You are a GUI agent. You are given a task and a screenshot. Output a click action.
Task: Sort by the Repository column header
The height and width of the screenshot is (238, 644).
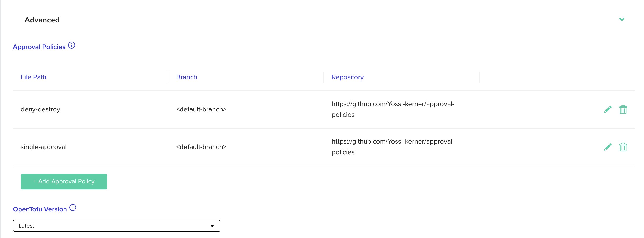pyautogui.click(x=347, y=77)
